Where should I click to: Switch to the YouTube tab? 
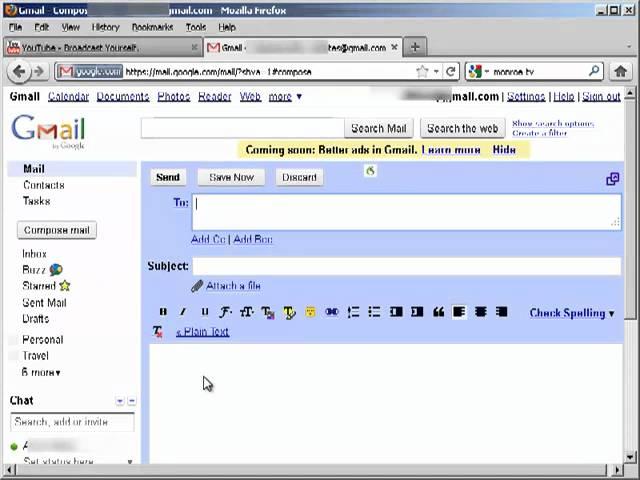[x=102, y=48]
